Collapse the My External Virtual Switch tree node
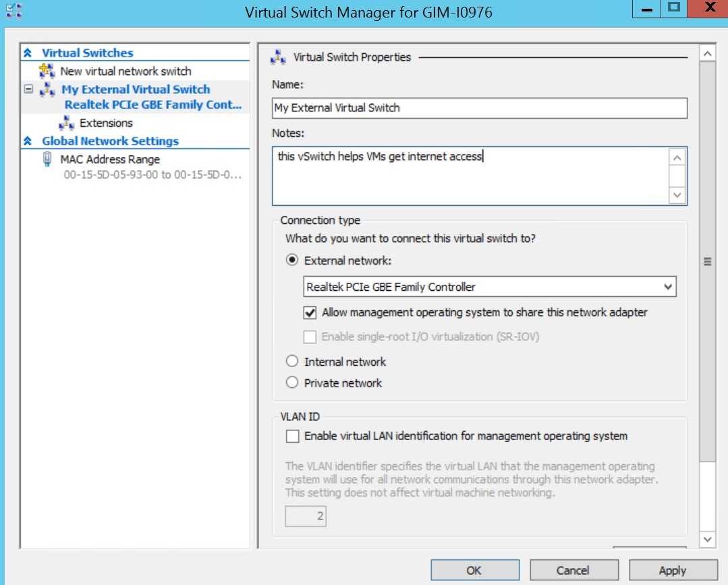Image resolution: width=728 pixels, height=585 pixels. (28, 89)
